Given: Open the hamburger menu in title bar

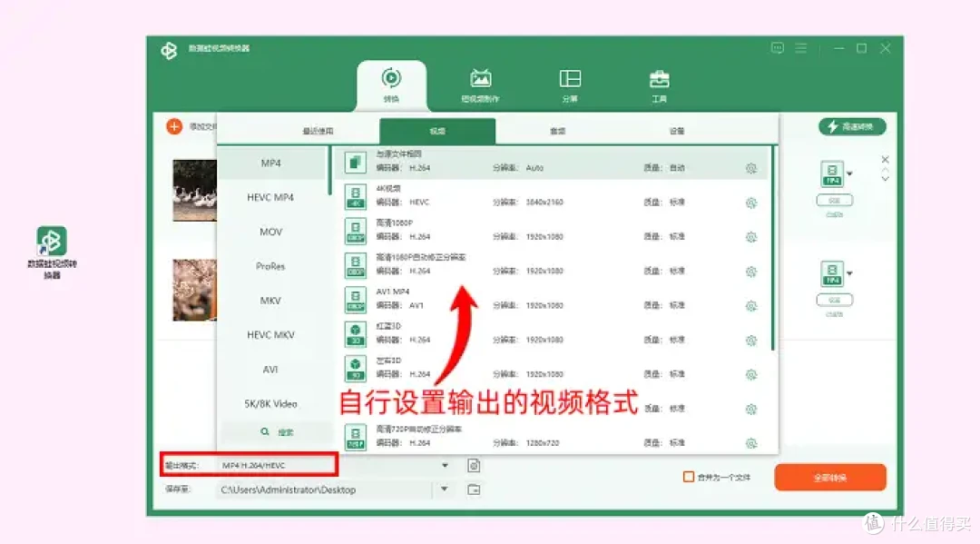Looking at the screenshot, I should (800, 48).
